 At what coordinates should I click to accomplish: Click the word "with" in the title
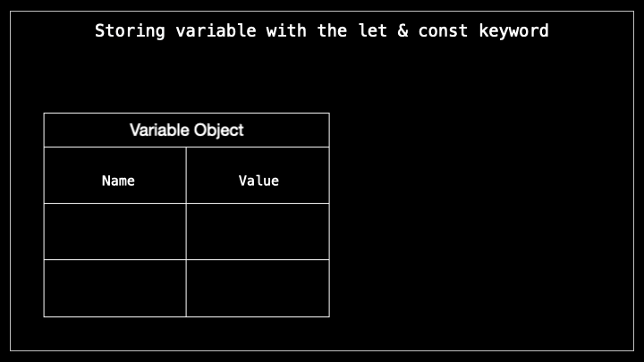pos(286,30)
